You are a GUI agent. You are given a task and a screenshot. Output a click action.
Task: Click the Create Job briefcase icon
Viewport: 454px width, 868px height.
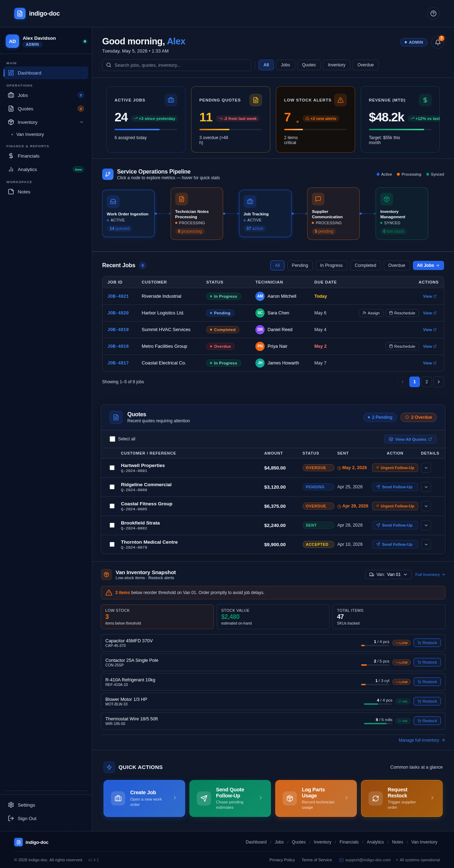[118, 798]
